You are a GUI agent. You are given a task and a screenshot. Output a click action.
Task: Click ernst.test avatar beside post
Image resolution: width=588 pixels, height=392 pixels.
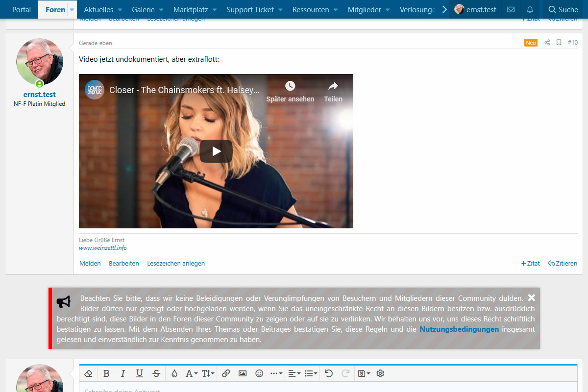point(40,62)
